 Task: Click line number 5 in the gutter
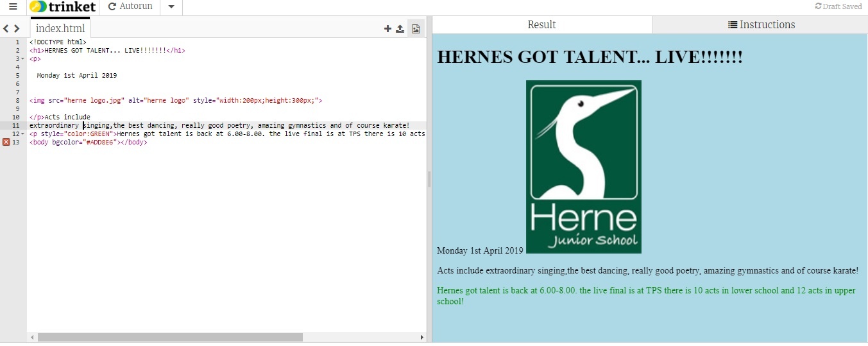tap(17, 75)
